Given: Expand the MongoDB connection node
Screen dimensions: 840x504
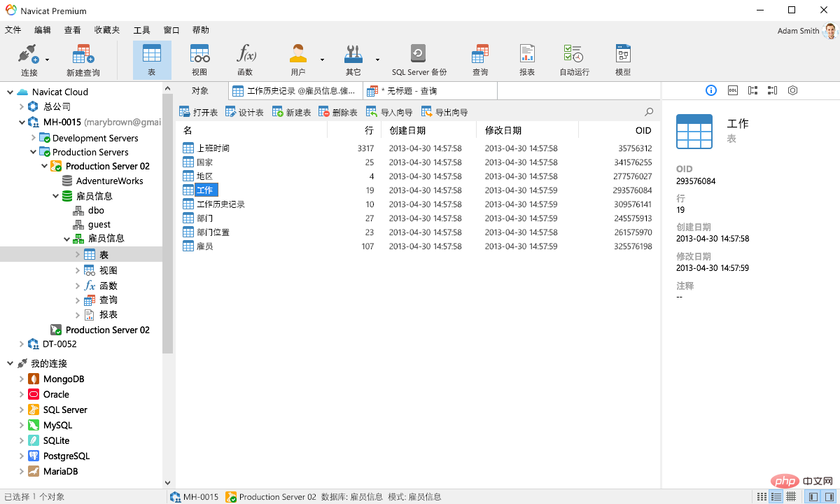Looking at the screenshot, I should coord(21,379).
